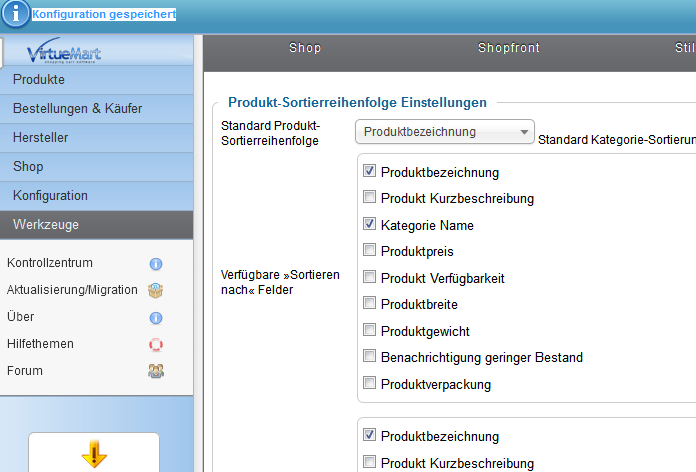The height and width of the screenshot is (472, 696).
Task: Expand the Produkte sidebar menu
Action: (96, 80)
